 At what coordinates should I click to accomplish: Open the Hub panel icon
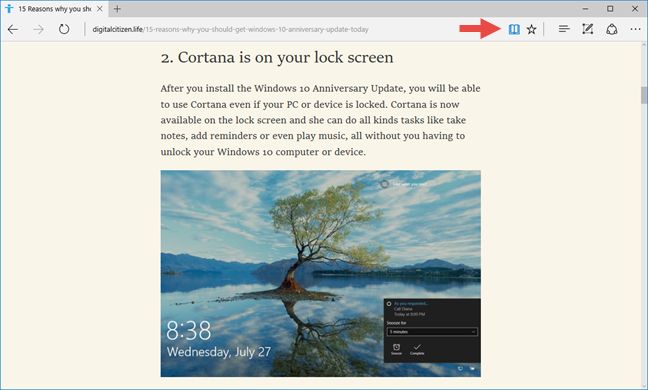coord(564,29)
